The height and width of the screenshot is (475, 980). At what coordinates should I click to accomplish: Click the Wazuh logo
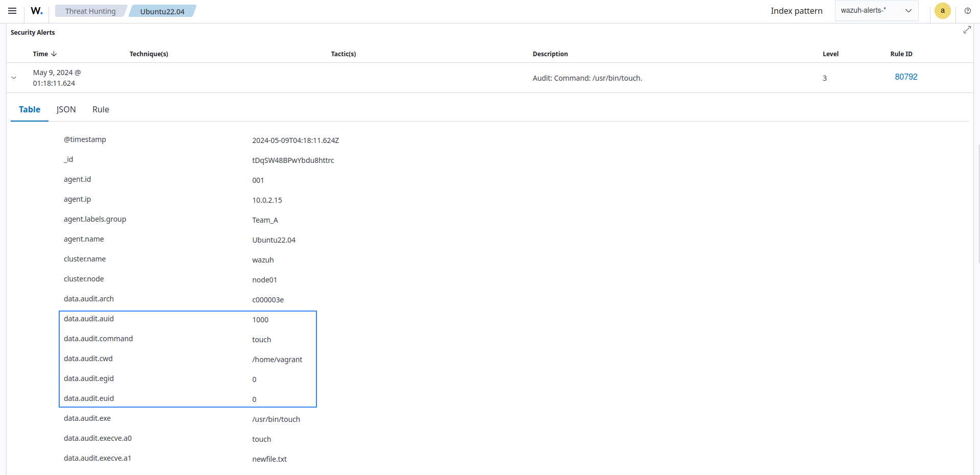pyautogui.click(x=36, y=11)
